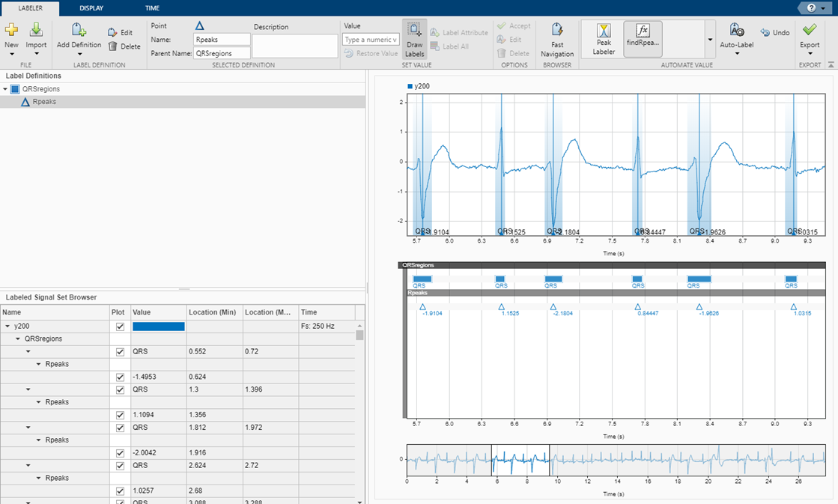
Task: Click the Add Definition icon
Action: [x=79, y=31]
